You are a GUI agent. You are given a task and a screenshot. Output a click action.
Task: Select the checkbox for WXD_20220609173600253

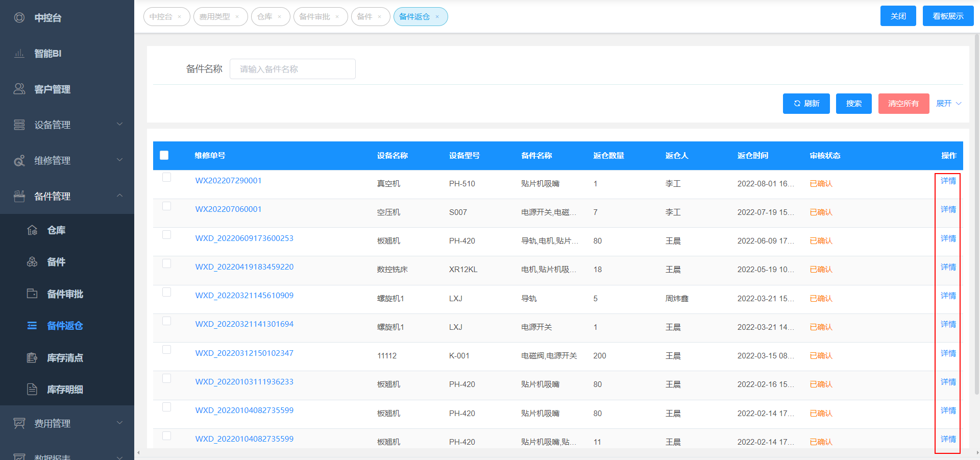[x=166, y=235]
